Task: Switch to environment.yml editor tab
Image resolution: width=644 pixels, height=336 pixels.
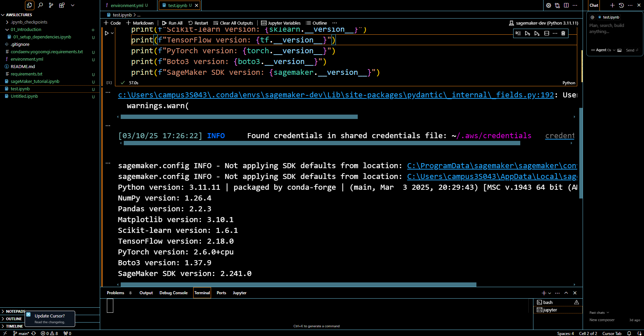Action: (127, 5)
